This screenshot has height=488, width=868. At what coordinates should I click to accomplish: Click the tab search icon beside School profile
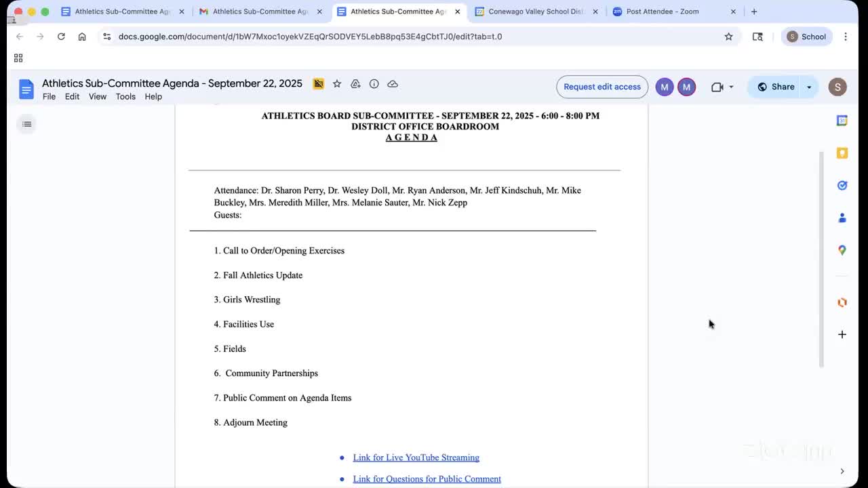point(757,37)
